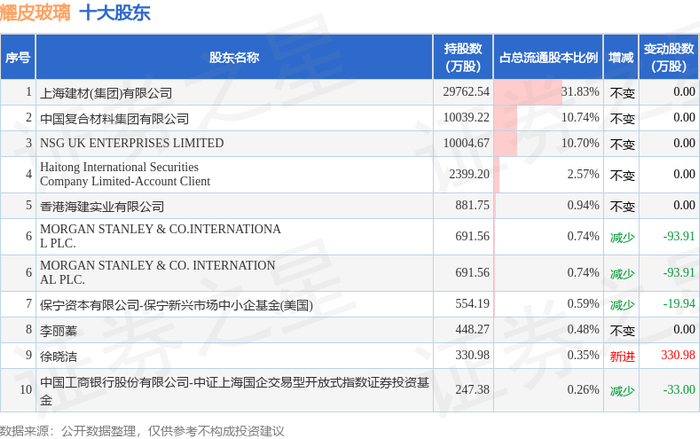This screenshot has width=700, height=439.
Task: Click the 变动股数(万股) column header
Action: pos(669,58)
